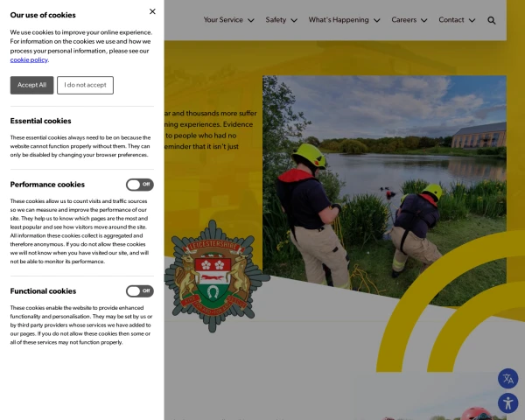Open the language translation icon
The width and height of the screenshot is (525, 420).
coord(507,379)
